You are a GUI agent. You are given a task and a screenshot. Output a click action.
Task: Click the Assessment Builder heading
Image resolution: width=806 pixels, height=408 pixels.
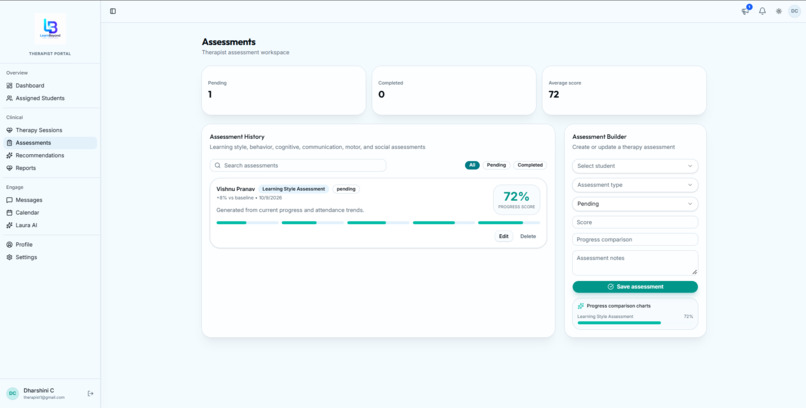[599, 137]
